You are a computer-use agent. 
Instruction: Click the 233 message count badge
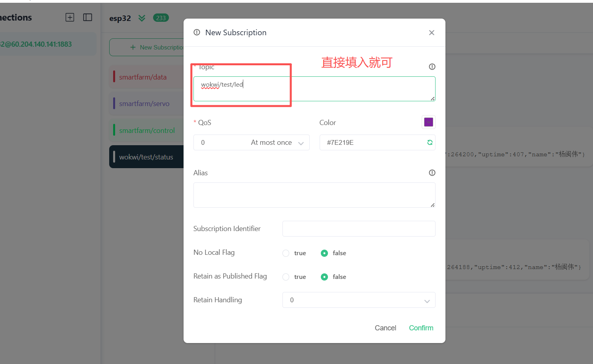(161, 18)
